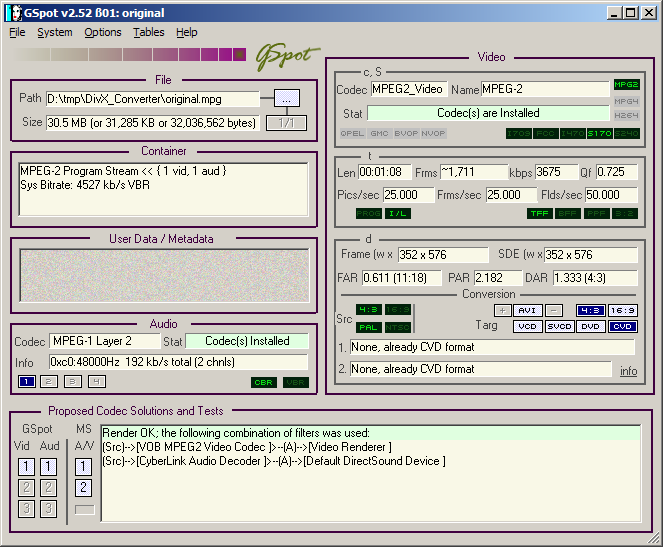Select audio stream 4
Viewport: 663px width, 547px height.
coord(97,382)
